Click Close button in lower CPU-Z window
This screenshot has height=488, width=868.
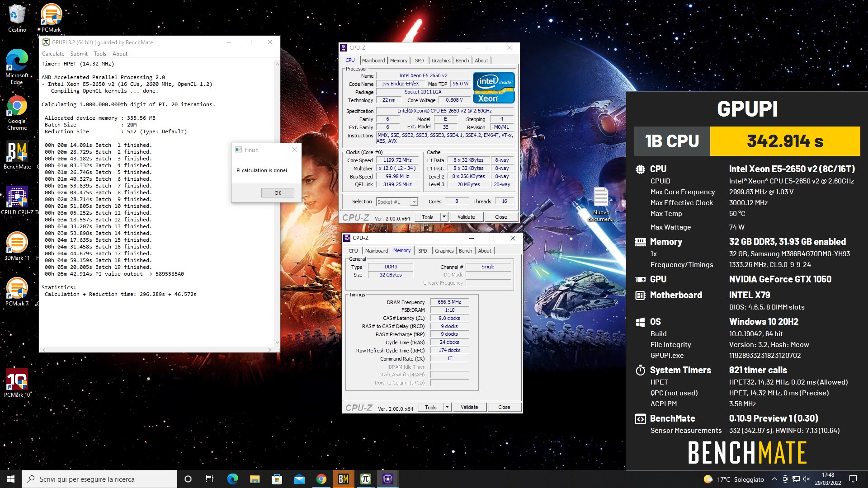click(x=504, y=407)
